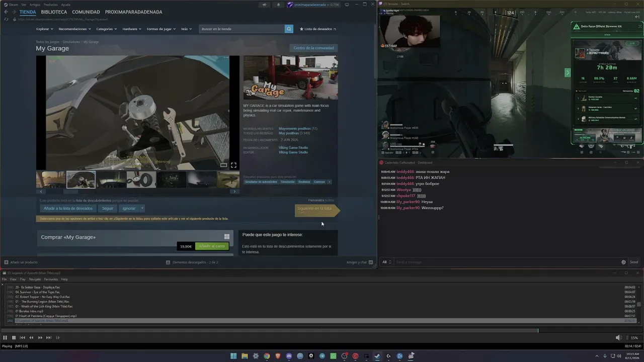Select the tires screenshot thumbnail

[x=141, y=179]
